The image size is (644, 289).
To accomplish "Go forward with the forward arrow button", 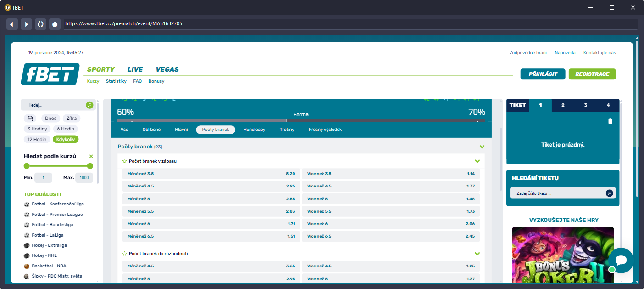I will [26, 24].
